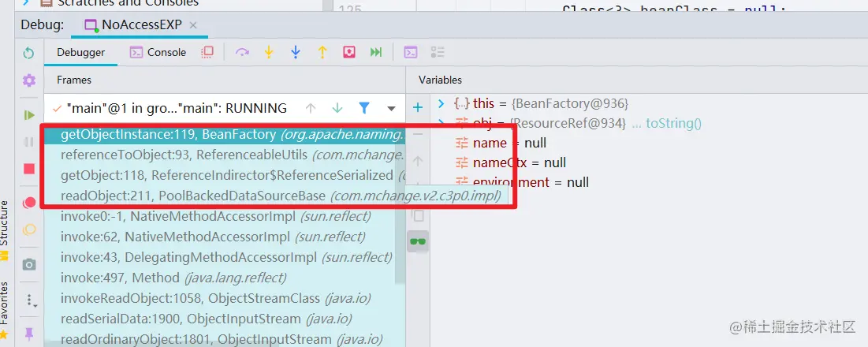The image size is (868, 347).
Task: Take thread dump camera icon
Action: pyautogui.click(x=29, y=264)
